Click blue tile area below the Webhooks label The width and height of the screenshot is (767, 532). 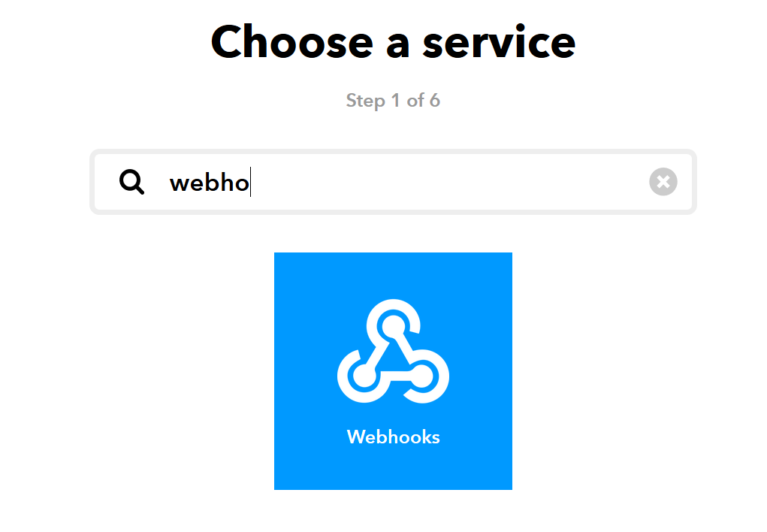(393, 470)
